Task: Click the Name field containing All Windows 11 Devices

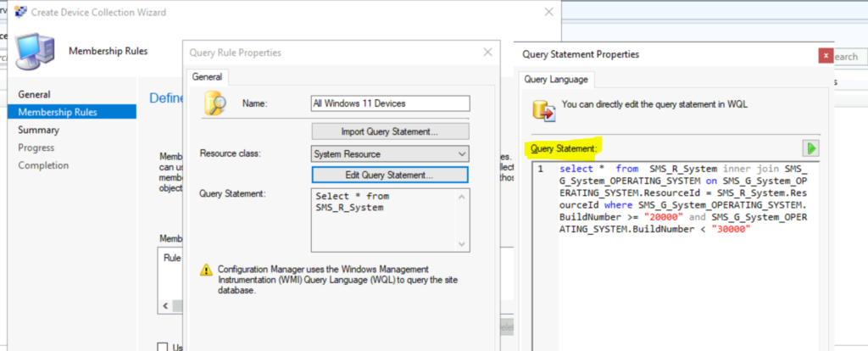Action: 390,103
